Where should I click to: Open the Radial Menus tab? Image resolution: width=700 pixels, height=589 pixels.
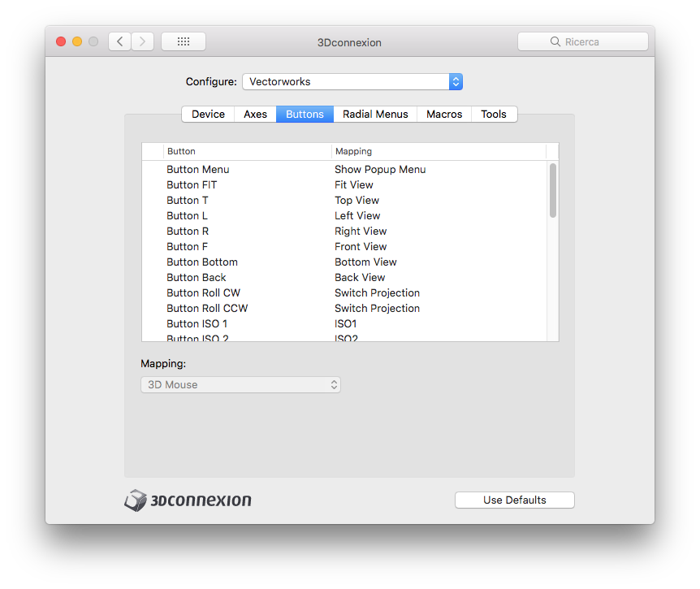375,115
